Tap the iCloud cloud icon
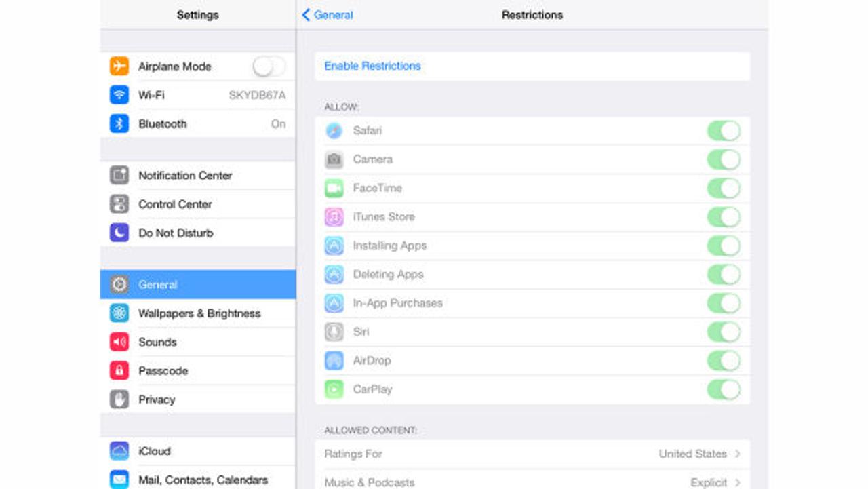 [119, 451]
